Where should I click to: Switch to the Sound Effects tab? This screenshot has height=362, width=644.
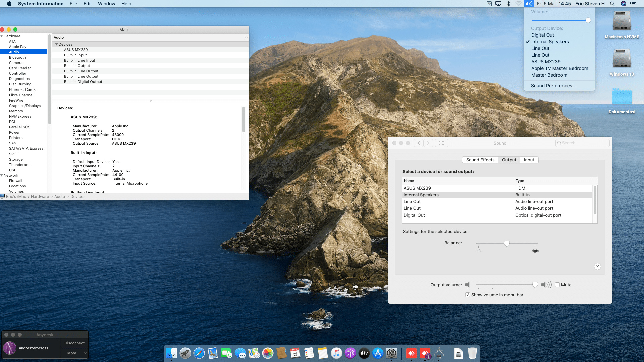click(480, 160)
